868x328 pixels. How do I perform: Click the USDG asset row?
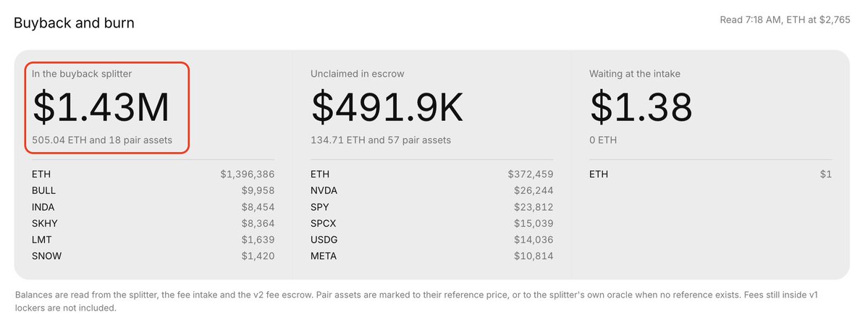431,240
